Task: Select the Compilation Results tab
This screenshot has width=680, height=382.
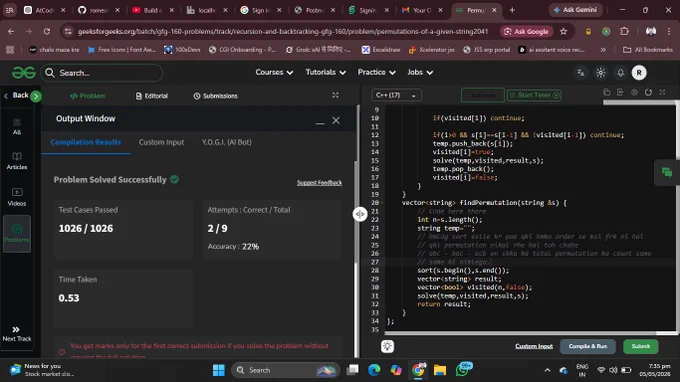Action: point(85,142)
